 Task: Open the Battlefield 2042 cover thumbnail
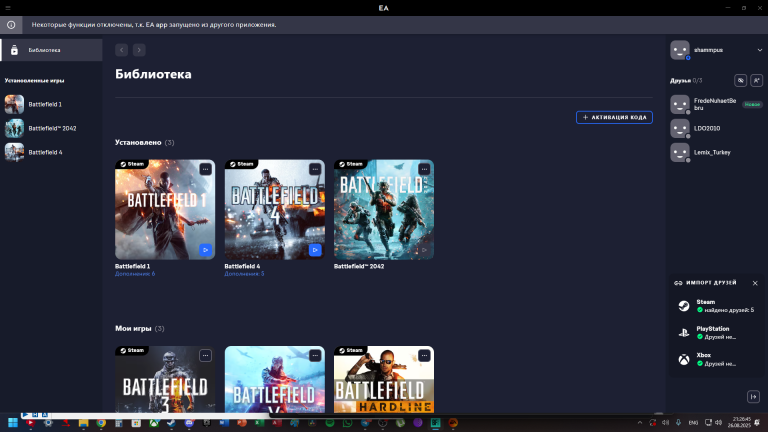pos(384,210)
